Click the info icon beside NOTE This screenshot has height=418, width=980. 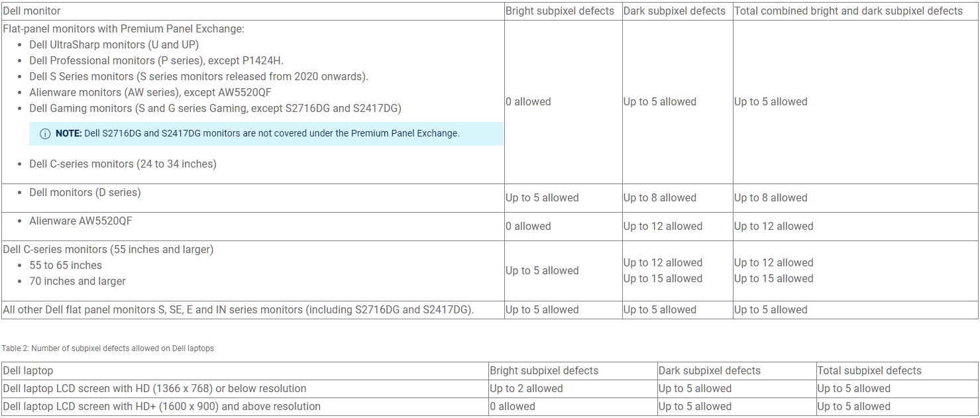click(x=45, y=134)
